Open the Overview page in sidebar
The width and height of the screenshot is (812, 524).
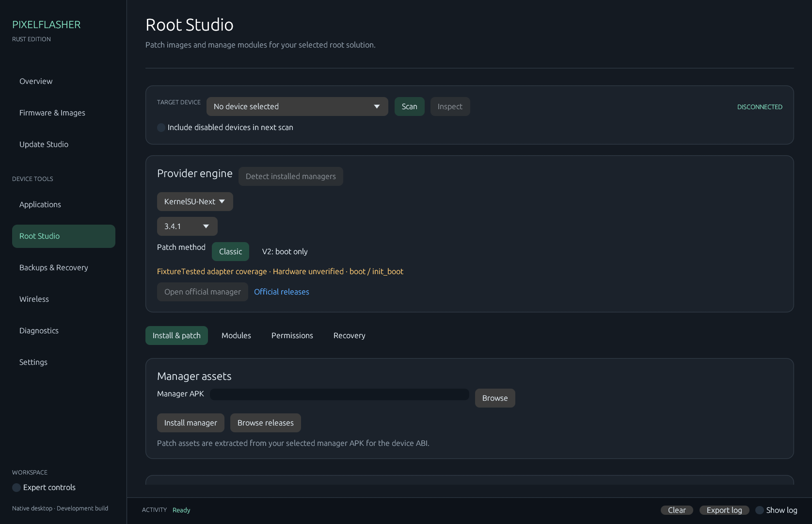pos(64,82)
